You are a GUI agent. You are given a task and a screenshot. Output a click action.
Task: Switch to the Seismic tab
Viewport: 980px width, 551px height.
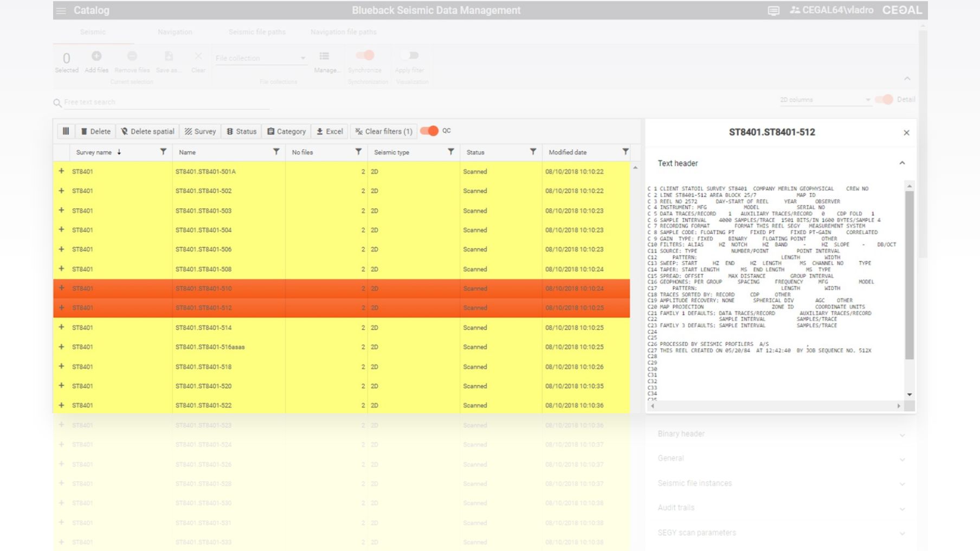93,32
